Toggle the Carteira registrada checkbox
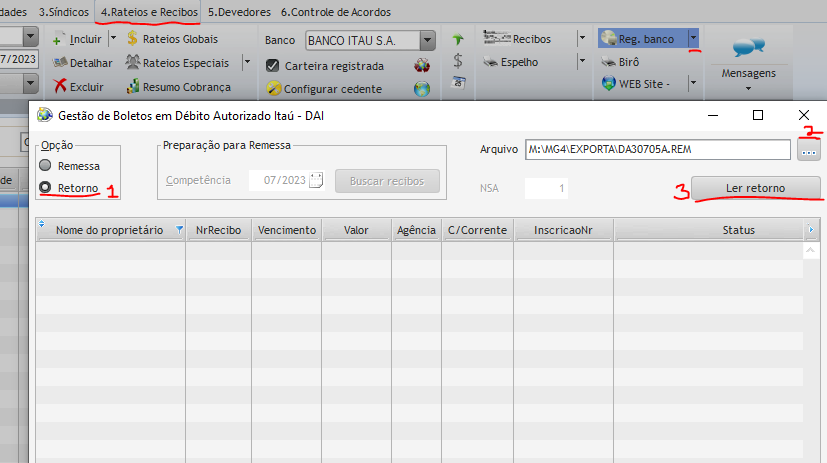Viewport: 827px width, 463px height. pos(272,65)
